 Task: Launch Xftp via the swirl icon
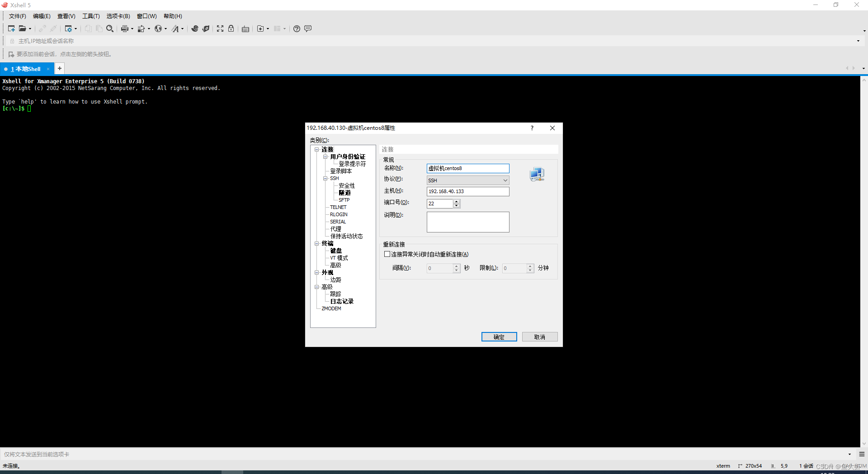pos(195,28)
